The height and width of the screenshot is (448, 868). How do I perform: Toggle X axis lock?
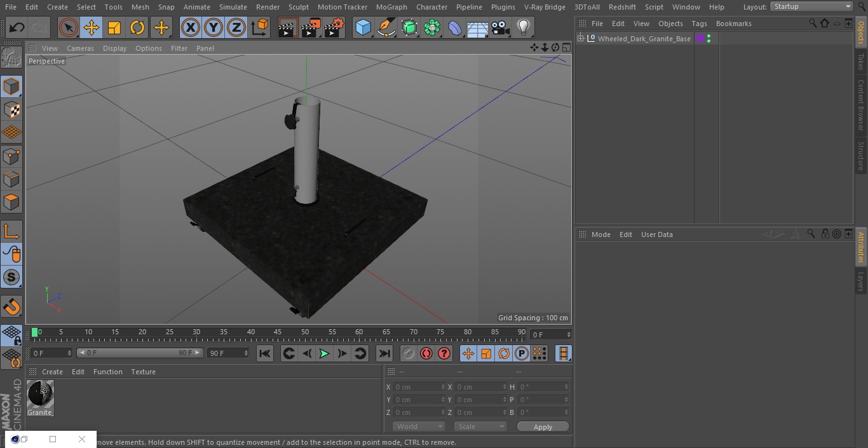[x=190, y=28]
